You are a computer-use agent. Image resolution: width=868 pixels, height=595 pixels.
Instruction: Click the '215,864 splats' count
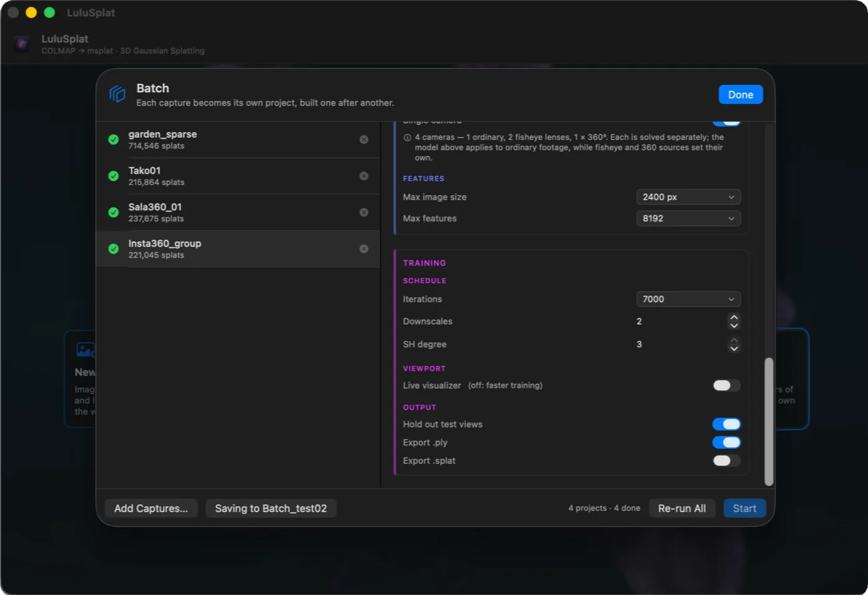(156, 182)
